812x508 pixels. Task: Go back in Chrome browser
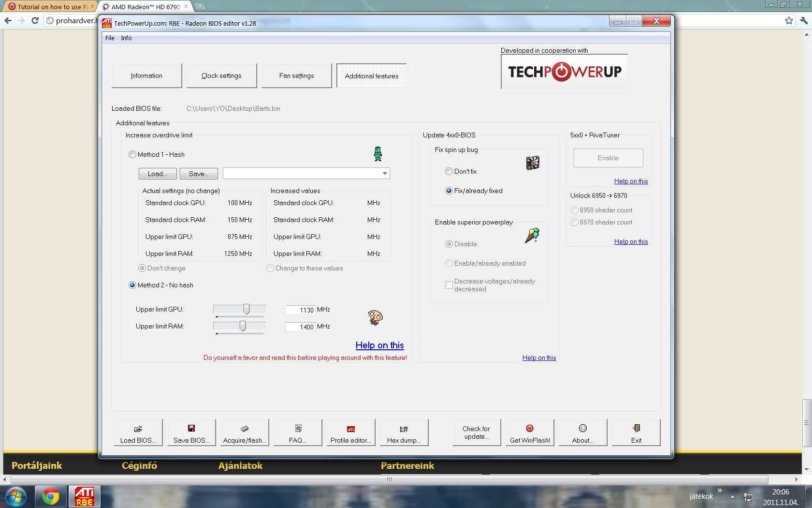click(8, 20)
